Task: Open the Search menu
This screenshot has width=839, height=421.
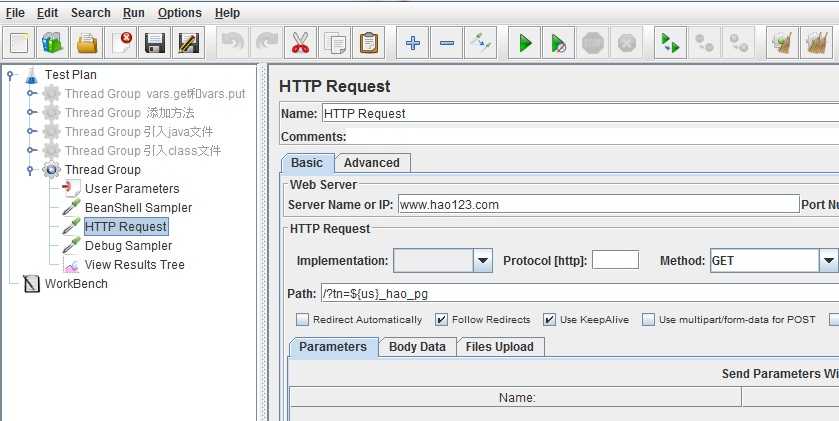Action: pyautogui.click(x=90, y=13)
